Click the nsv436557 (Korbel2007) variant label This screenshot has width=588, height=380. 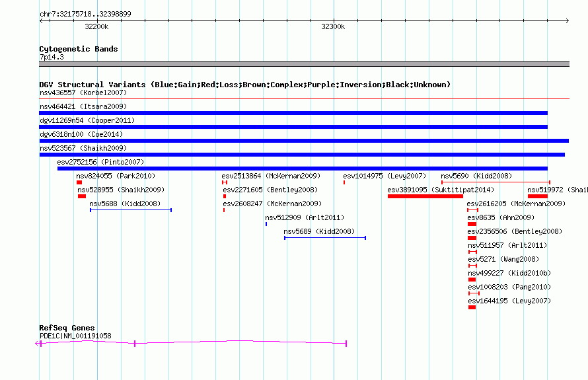pyautogui.click(x=83, y=93)
